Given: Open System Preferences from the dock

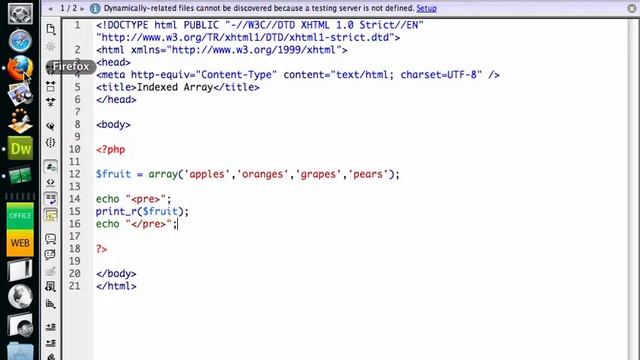Looking at the screenshot, I should pos(20,13).
